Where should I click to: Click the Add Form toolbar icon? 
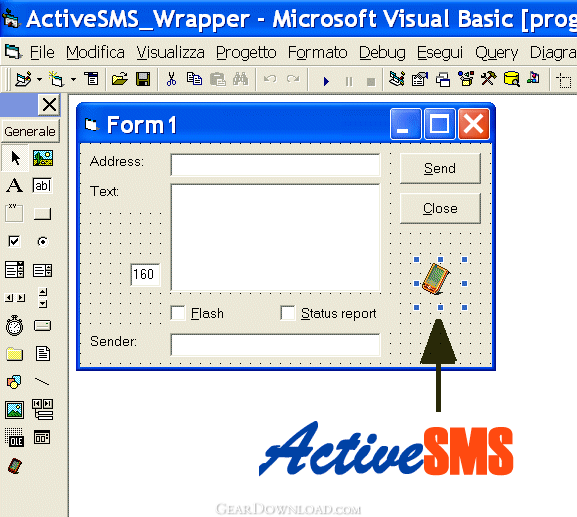(x=56, y=79)
